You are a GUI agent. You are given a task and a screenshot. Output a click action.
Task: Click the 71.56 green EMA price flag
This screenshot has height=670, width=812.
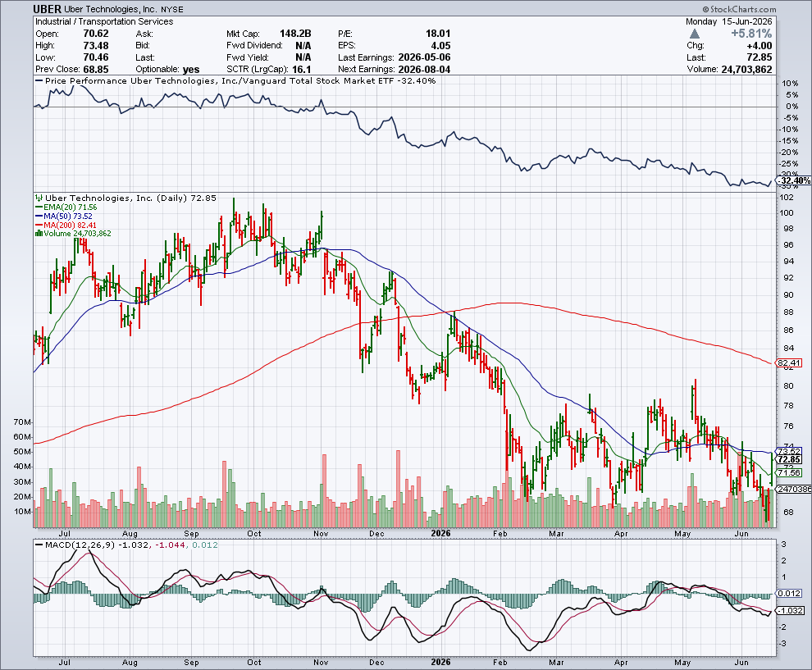click(x=790, y=472)
